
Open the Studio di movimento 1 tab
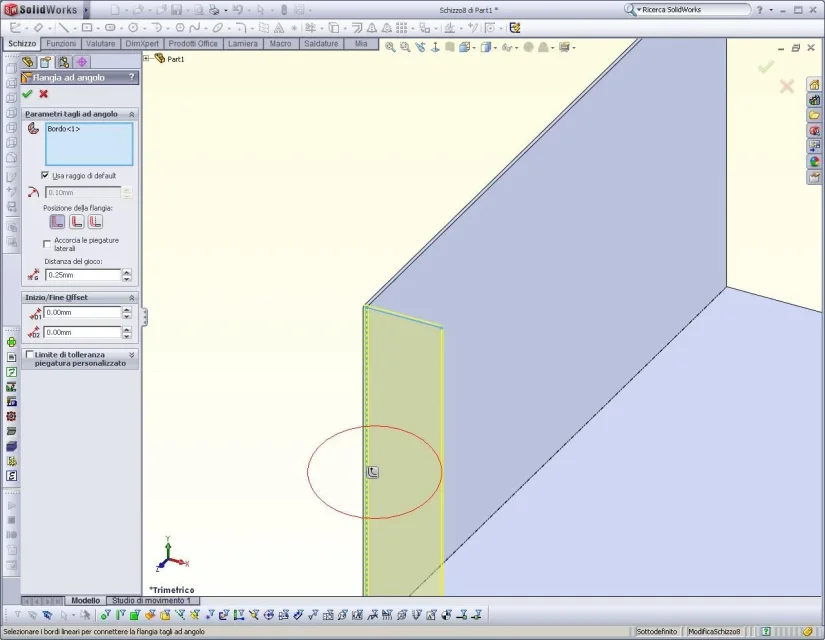152,601
